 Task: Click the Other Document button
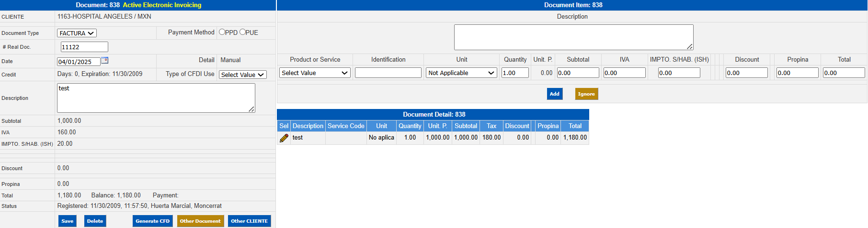(x=200, y=221)
